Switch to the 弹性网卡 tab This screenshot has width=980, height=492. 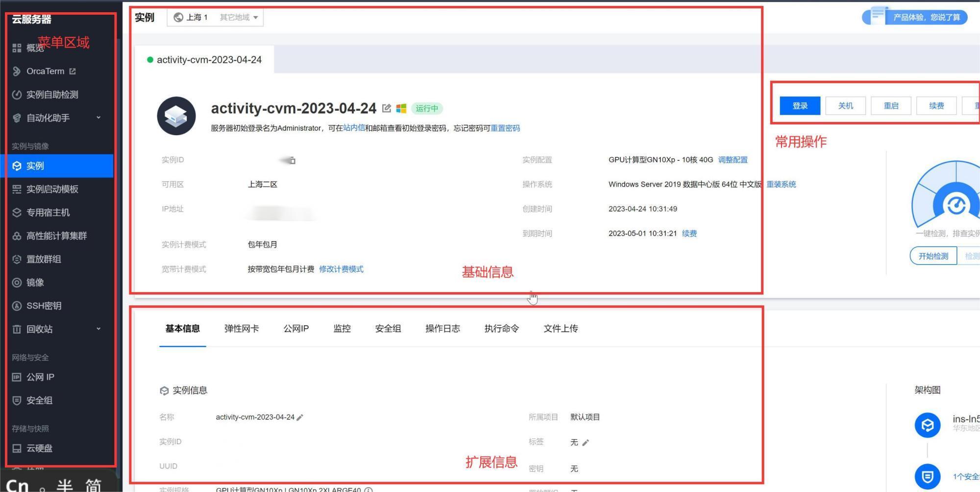pos(242,328)
